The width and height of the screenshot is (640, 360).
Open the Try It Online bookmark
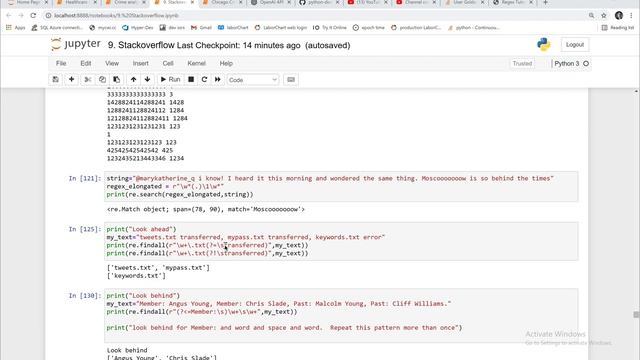[x=330, y=28]
